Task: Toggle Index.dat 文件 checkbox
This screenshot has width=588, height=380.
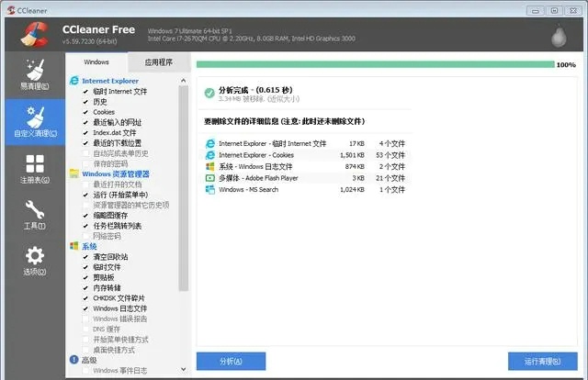Action: pos(85,133)
